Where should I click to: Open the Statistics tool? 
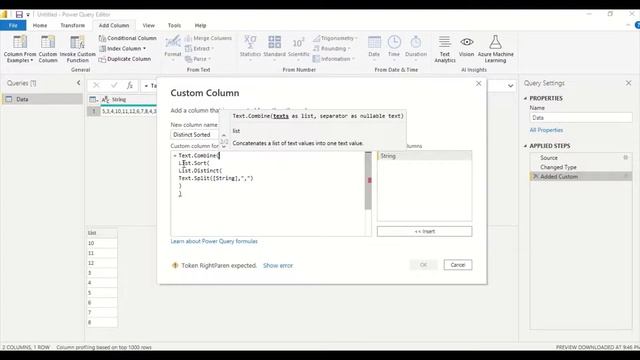[250, 48]
